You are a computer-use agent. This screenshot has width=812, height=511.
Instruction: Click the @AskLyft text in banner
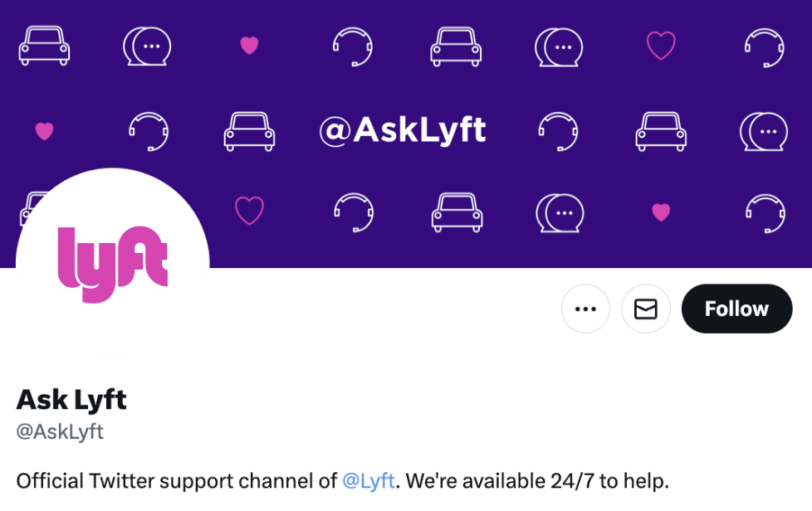pos(403,129)
